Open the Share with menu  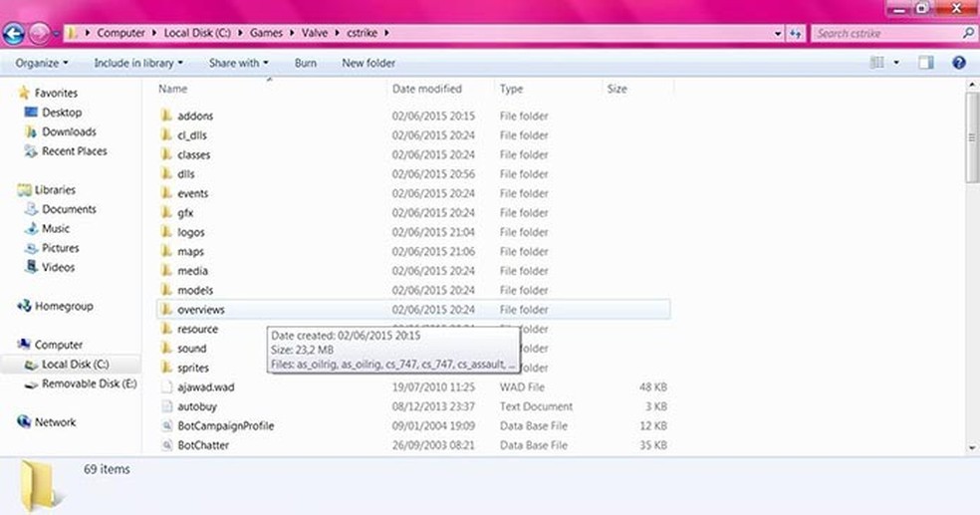click(x=239, y=63)
